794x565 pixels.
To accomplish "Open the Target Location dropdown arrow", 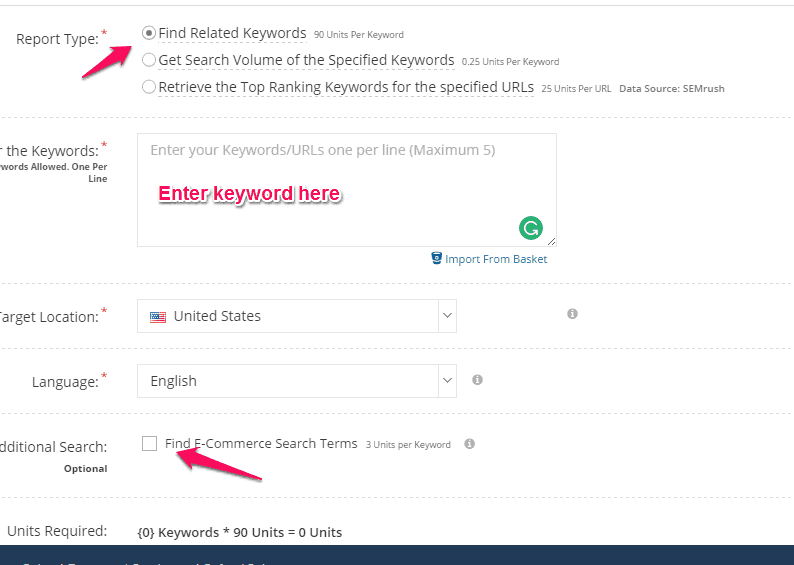I will pyautogui.click(x=447, y=315).
